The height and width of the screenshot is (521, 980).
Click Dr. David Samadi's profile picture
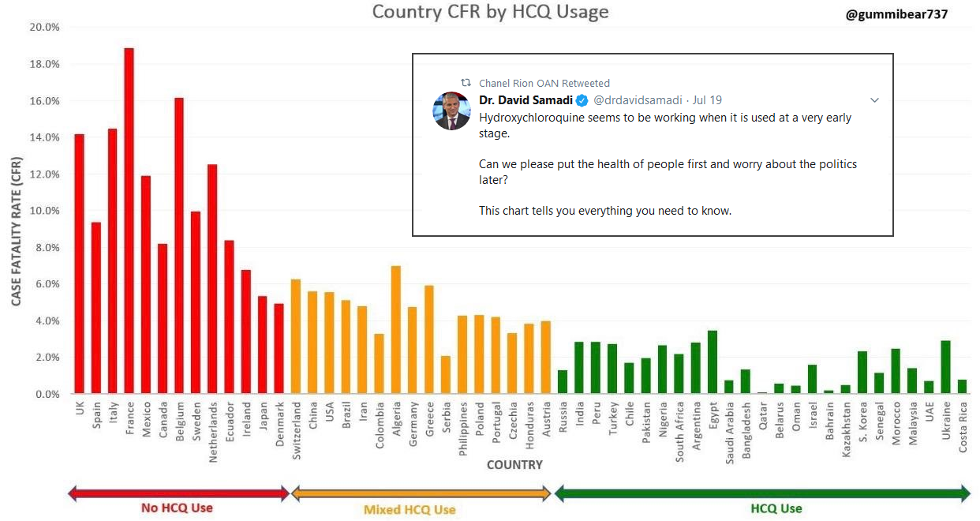coord(451,111)
